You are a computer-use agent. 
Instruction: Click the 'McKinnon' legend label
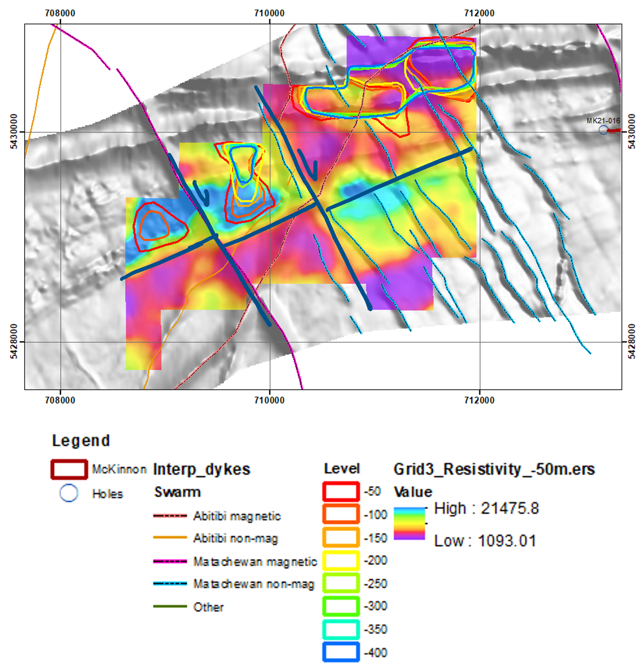(x=119, y=469)
